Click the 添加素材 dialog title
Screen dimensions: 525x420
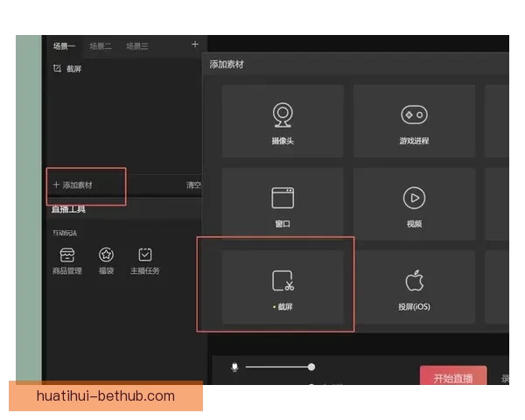pos(227,64)
